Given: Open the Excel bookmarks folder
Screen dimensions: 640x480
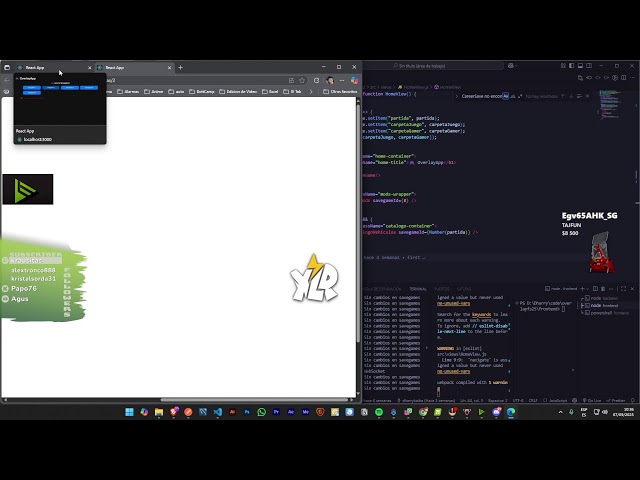Looking at the screenshot, I should (270, 91).
